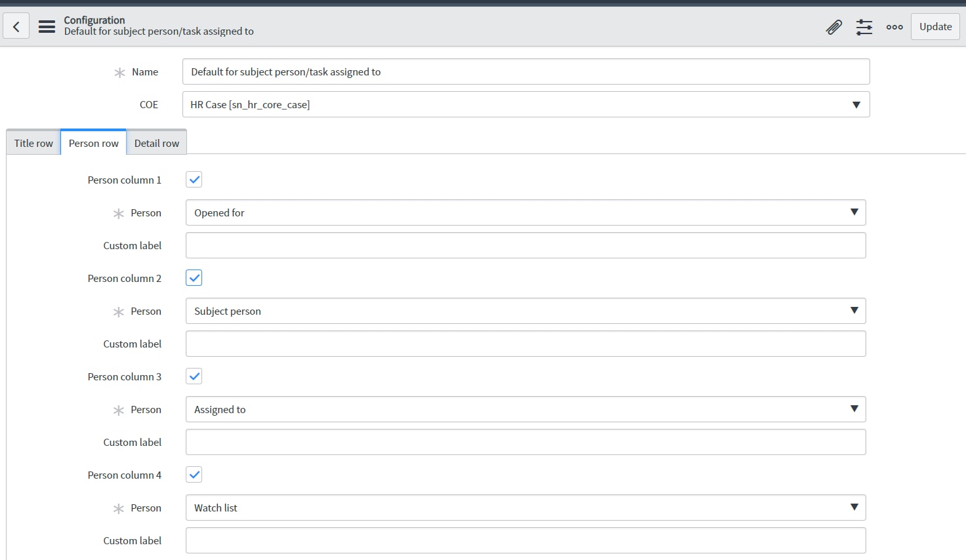Disable the Person column 3 checkbox

click(194, 376)
